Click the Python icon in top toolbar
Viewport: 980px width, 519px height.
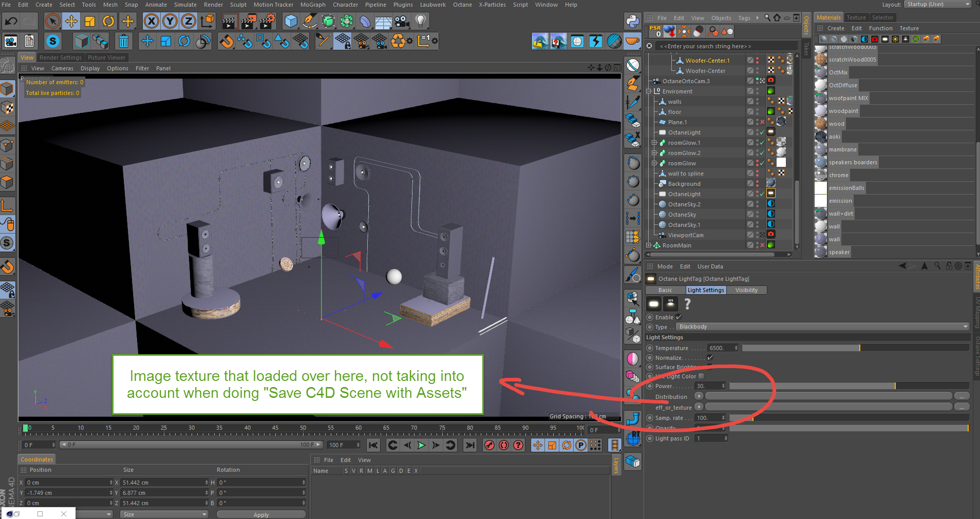(632, 22)
